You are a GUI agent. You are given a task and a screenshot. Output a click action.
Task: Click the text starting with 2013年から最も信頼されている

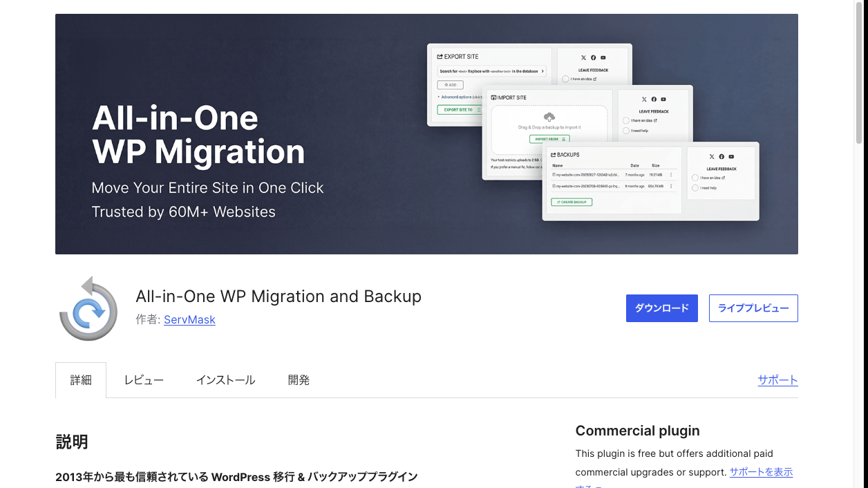(x=236, y=477)
